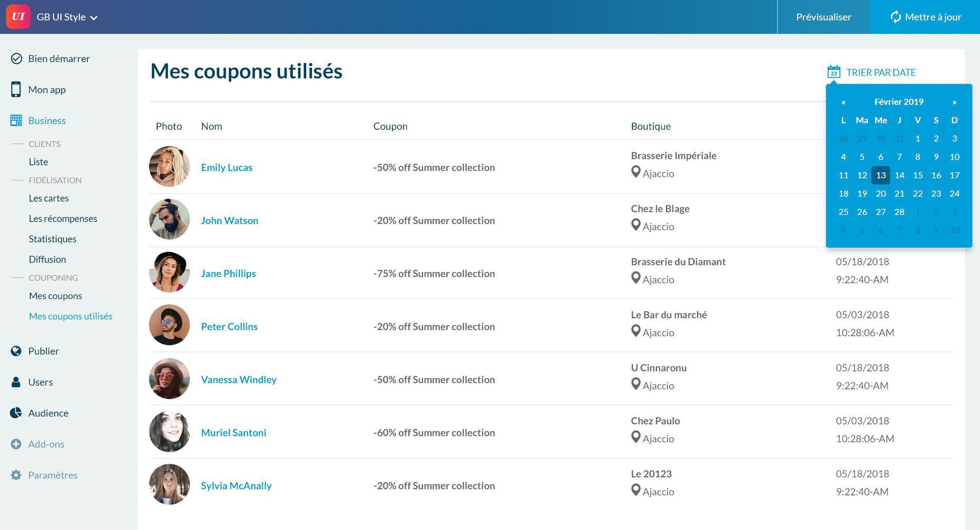This screenshot has width=980, height=530.
Task: Go to next month in calendar
Action: [954, 102]
